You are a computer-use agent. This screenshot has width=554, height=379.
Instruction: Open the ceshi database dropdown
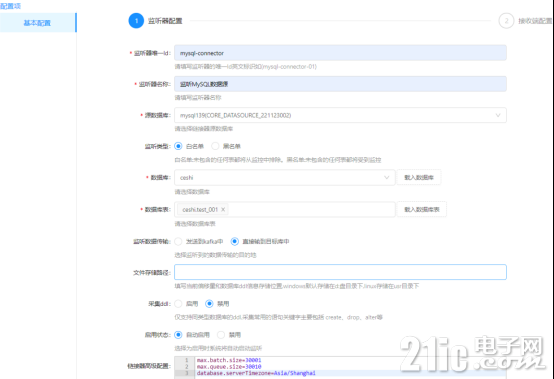(284, 177)
